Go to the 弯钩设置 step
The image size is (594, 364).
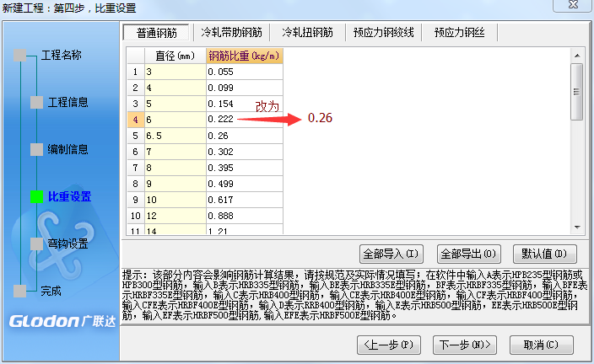pos(67,244)
